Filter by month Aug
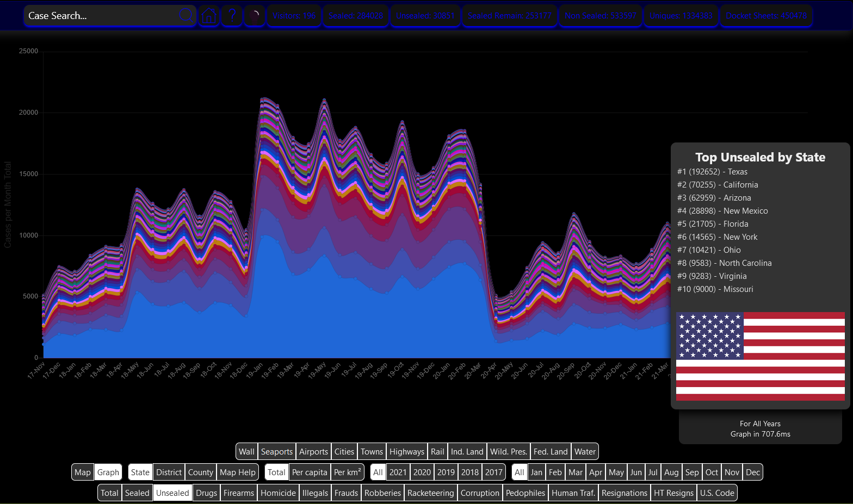This screenshot has width=853, height=504. tap(671, 472)
